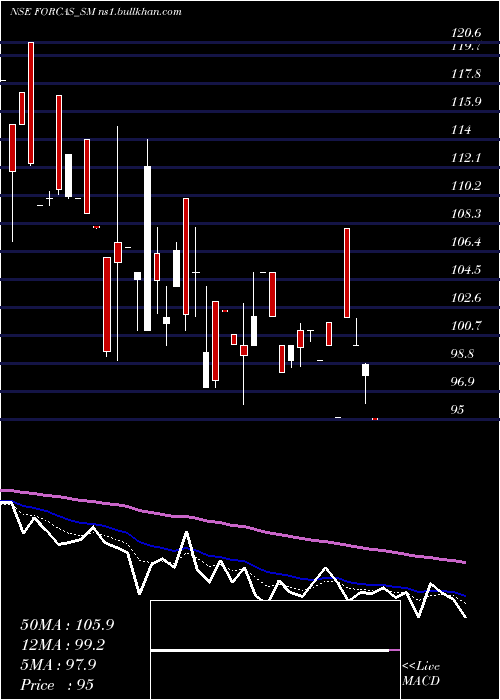500x700 pixels.
Task: Click the 112.1 price axis label
Action: 466,158
